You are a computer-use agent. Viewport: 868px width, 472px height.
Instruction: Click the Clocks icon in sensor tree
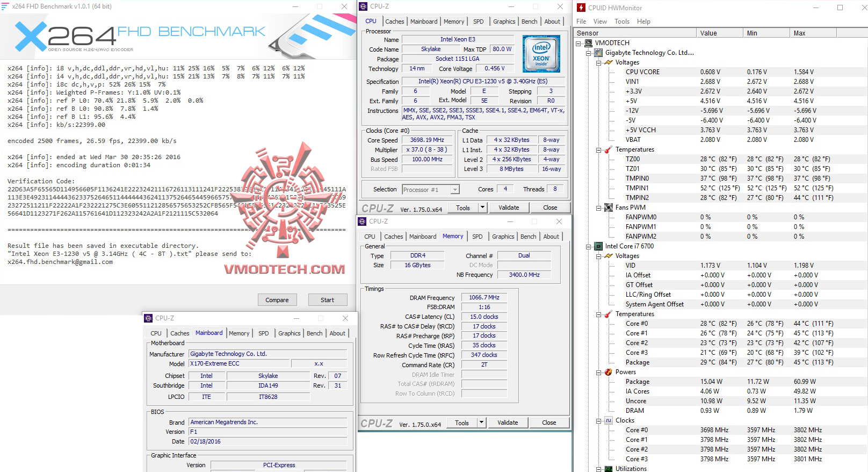[609, 420]
